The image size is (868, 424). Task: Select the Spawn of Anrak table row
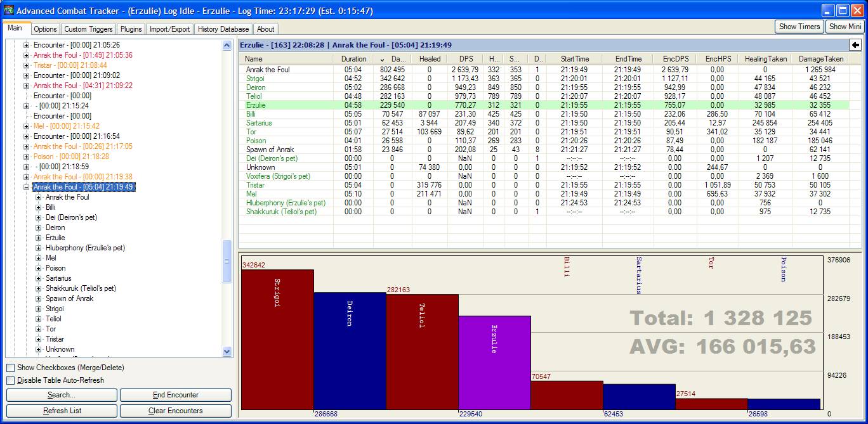[x=546, y=150]
